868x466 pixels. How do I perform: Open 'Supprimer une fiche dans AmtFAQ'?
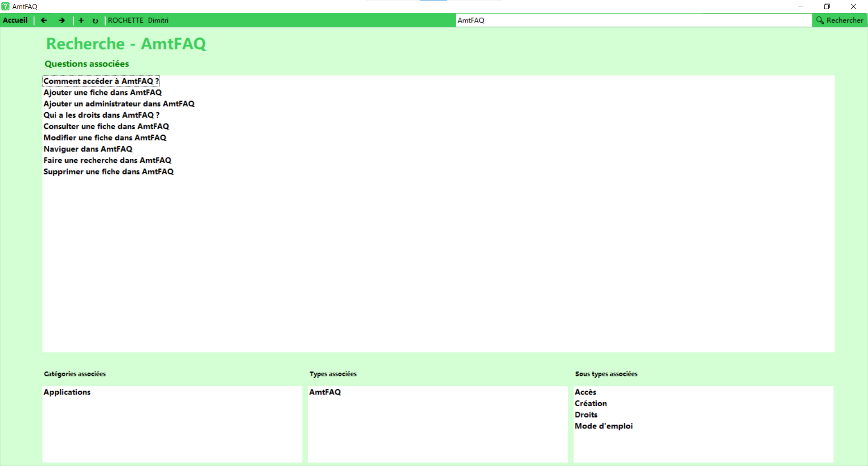point(108,171)
